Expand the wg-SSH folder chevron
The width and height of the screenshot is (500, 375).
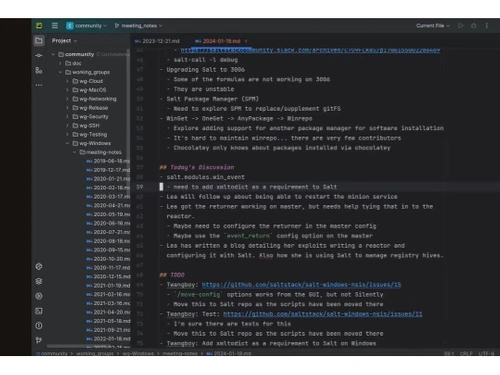pos(67,126)
